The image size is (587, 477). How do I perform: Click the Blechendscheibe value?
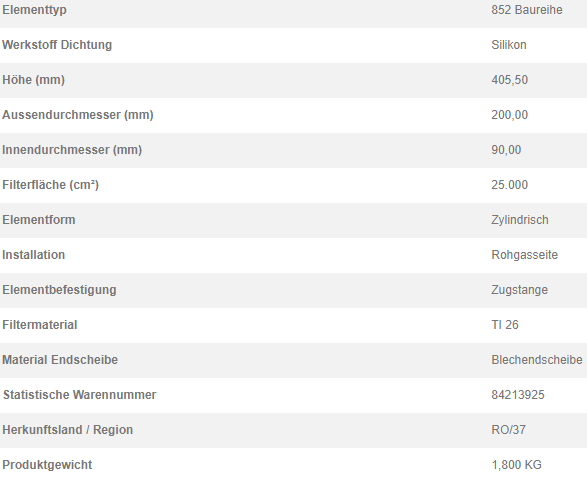click(537, 360)
